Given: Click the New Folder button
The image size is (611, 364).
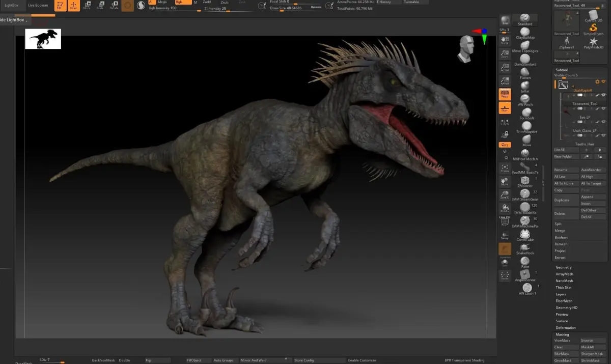Looking at the screenshot, I should point(566,156).
